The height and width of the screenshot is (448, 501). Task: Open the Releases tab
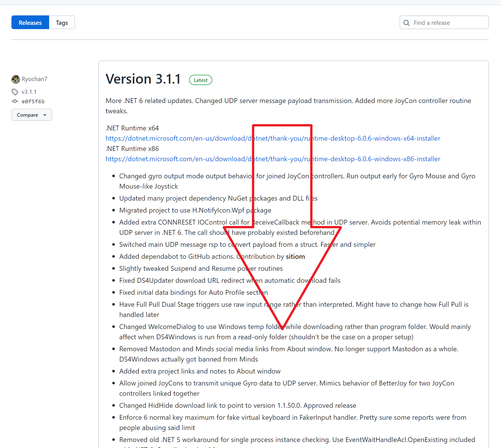pos(30,23)
